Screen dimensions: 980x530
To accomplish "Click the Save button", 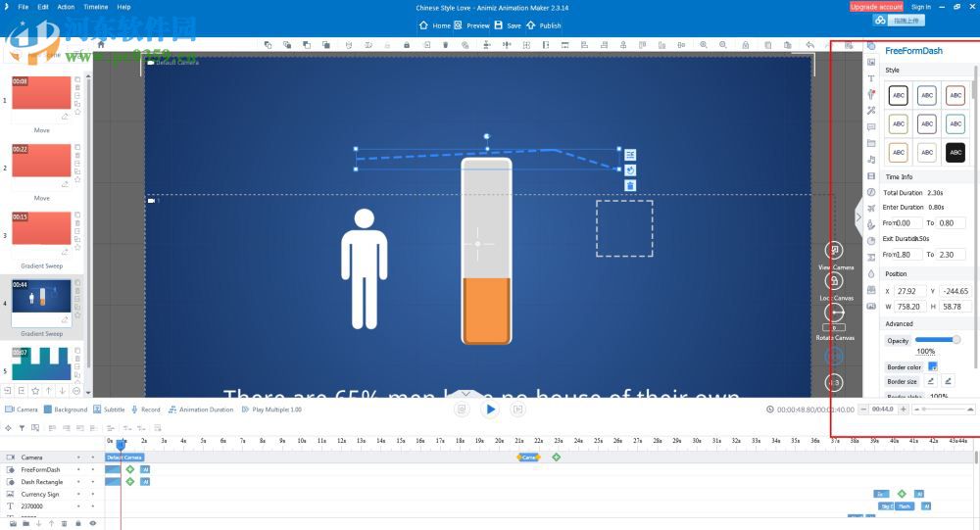I will (x=508, y=25).
